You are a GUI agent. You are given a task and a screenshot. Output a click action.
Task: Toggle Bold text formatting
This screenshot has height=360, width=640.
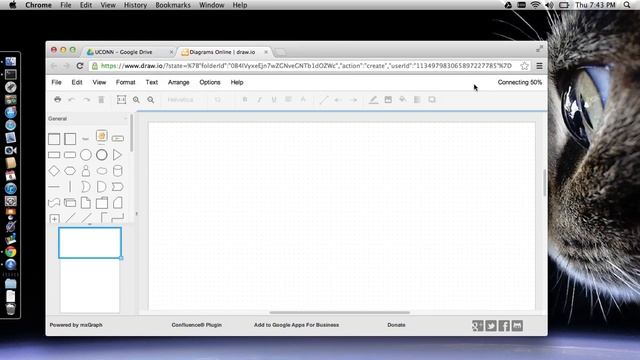pos(245,100)
